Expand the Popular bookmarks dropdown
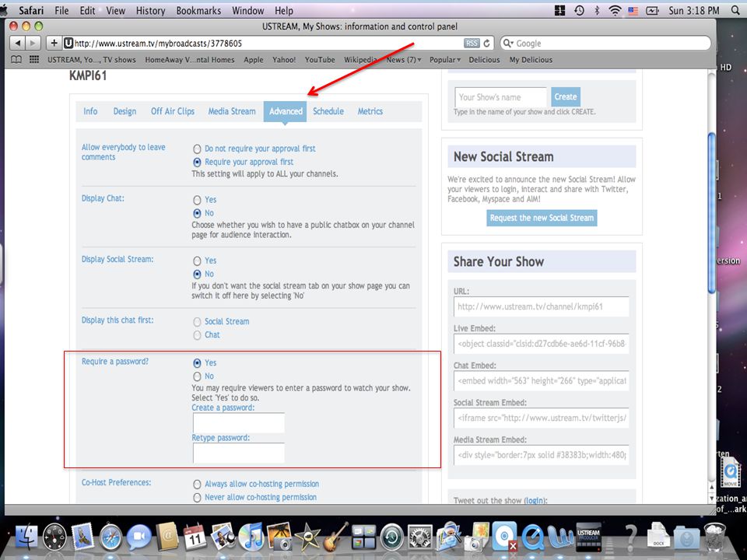Screen dimensions: 747x560 click(445, 60)
